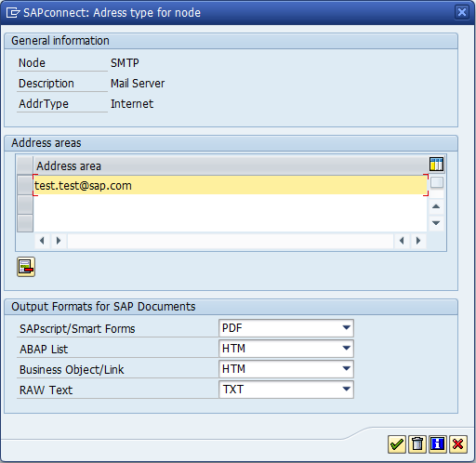
Task: Click the delete row icon below table
Action: coord(26,267)
